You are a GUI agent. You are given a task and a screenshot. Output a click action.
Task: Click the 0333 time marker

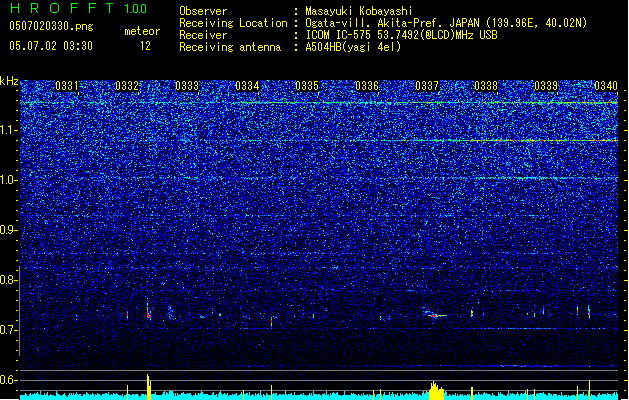pyautogui.click(x=187, y=86)
